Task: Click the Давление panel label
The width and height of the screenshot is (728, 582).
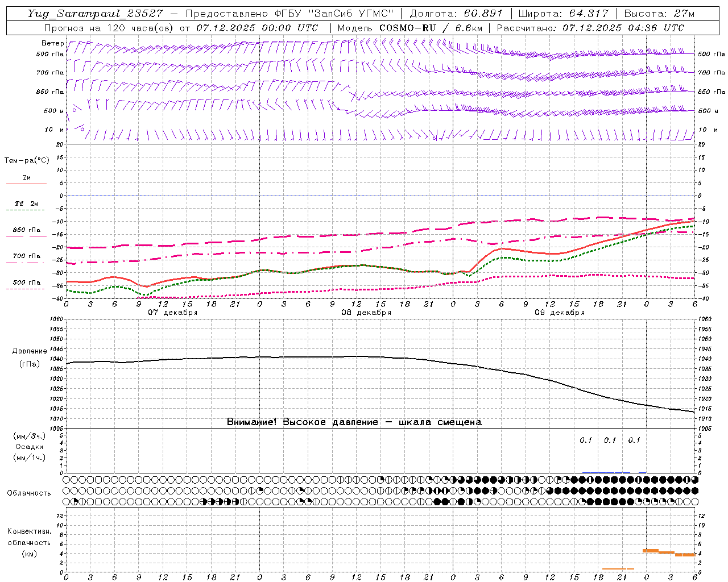Action: pyautogui.click(x=30, y=351)
